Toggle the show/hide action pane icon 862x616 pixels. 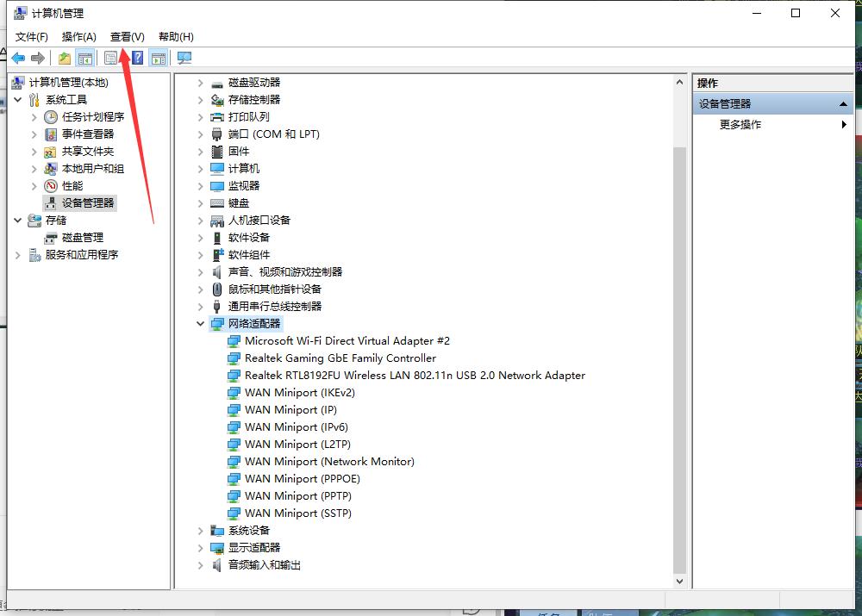(x=159, y=58)
